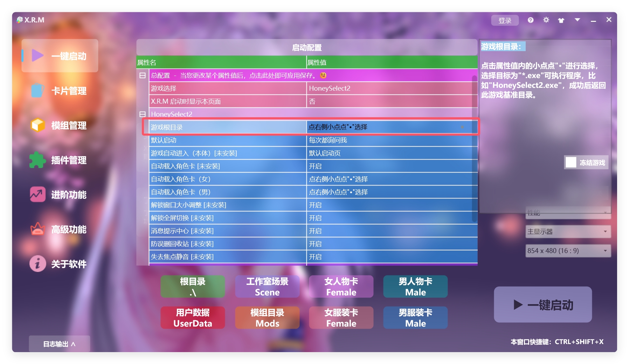Click the purple play icon in sidebar
The image size is (629, 364).
coord(37,56)
